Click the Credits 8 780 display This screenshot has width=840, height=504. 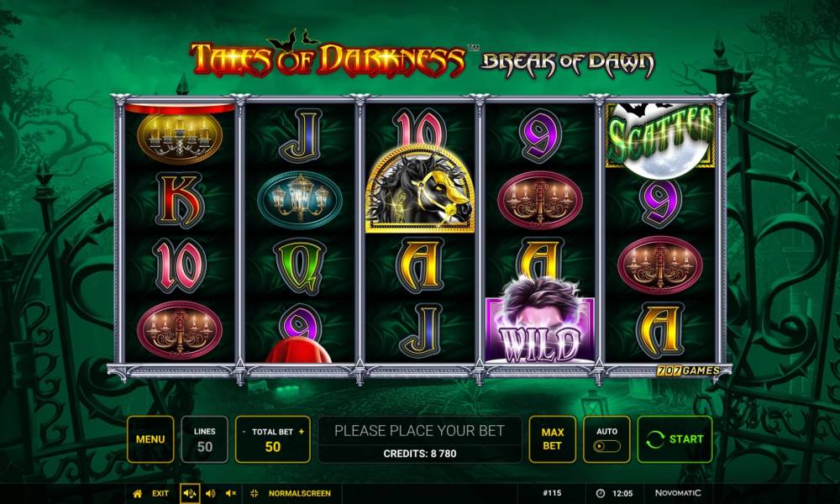pos(420,454)
